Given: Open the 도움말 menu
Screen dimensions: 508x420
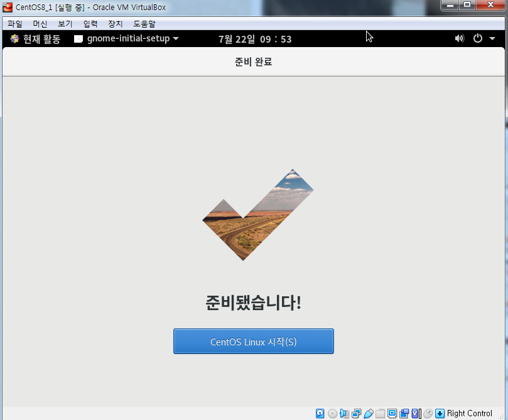Looking at the screenshot, I should [x=144, y=24].
